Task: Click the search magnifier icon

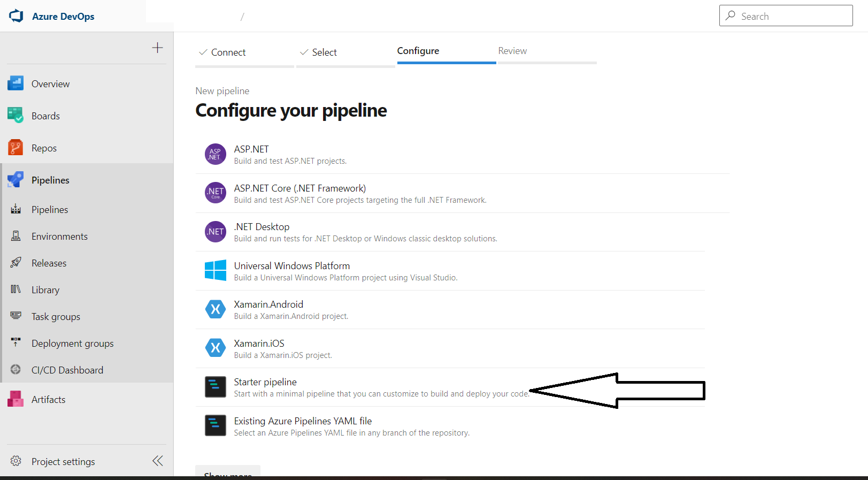Action: [x=731, y=16]
